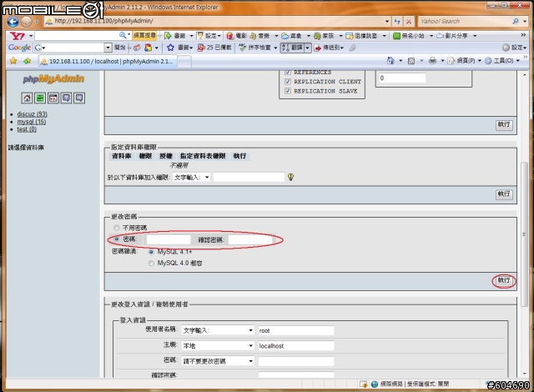The width and height of the screenshot is (534, 392).
Task: Open the database input type dropdown
Action: pyautogui.click(x=192, y=178)
